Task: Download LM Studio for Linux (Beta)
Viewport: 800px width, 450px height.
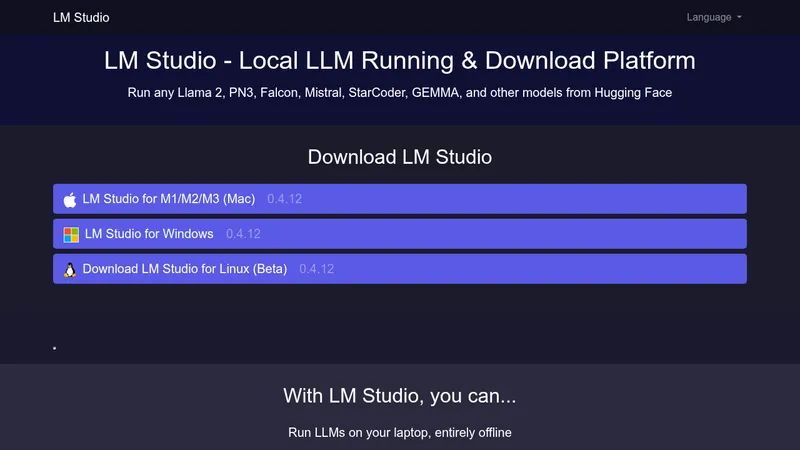Action: point(399,269)
